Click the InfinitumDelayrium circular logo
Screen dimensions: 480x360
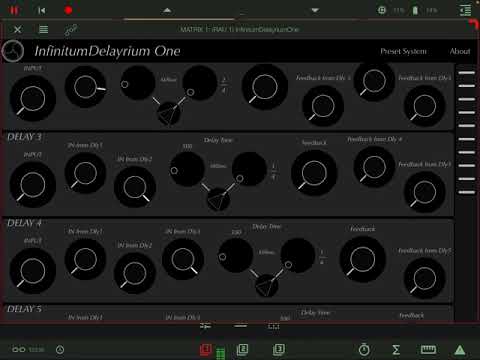(x=13, y=51)
